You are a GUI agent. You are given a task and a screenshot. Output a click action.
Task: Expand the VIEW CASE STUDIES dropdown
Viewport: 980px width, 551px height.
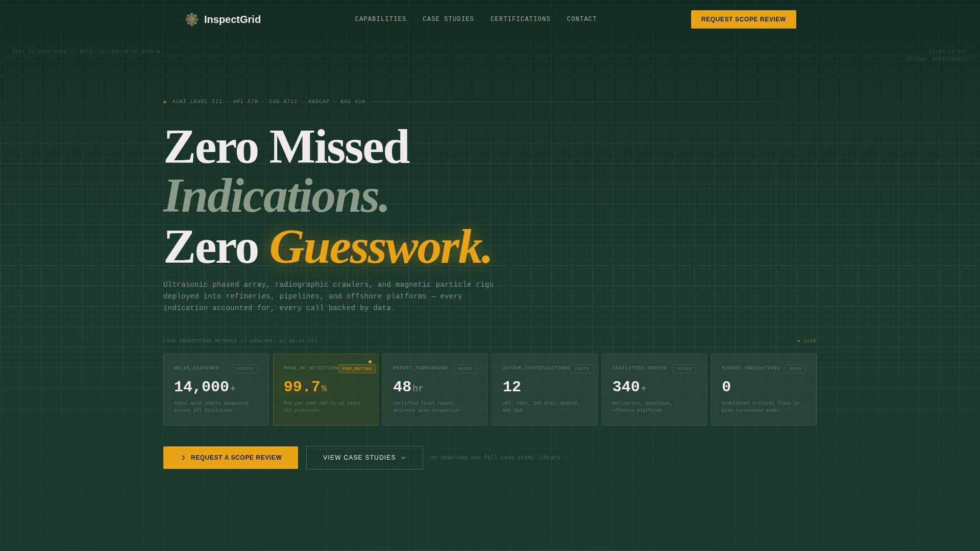364,458
